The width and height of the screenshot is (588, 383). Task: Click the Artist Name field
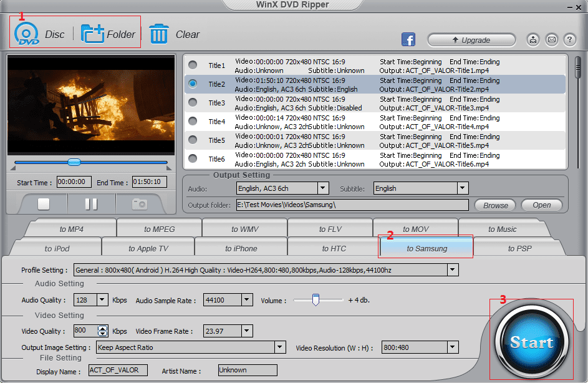[248, 371]
